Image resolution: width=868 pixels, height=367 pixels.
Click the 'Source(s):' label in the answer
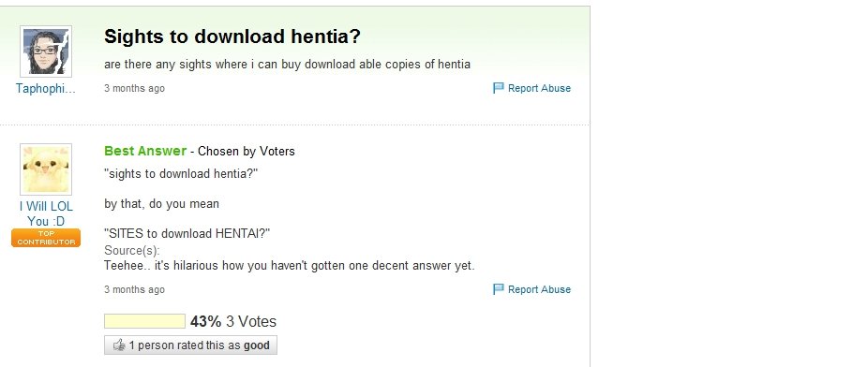click(132, 250)
